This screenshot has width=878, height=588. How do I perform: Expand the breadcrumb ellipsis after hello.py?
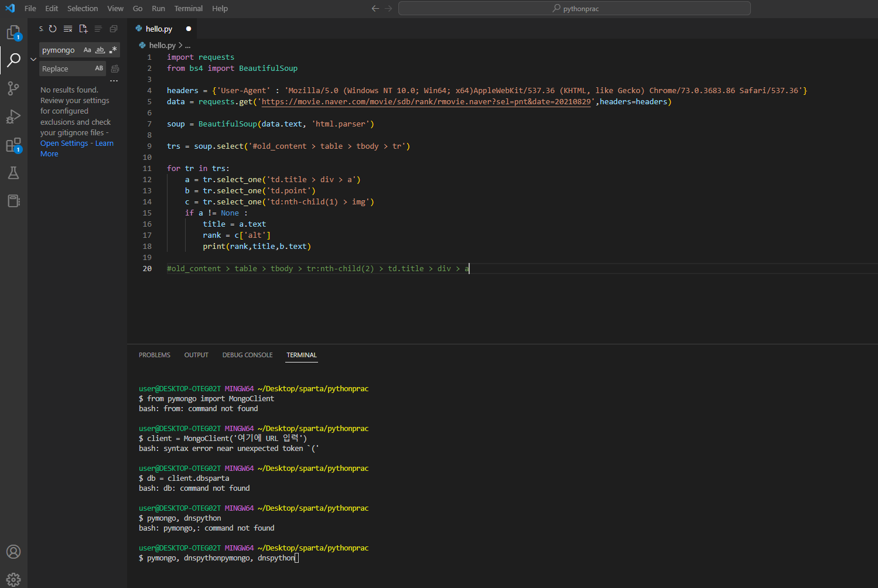(x=187, y=45)
